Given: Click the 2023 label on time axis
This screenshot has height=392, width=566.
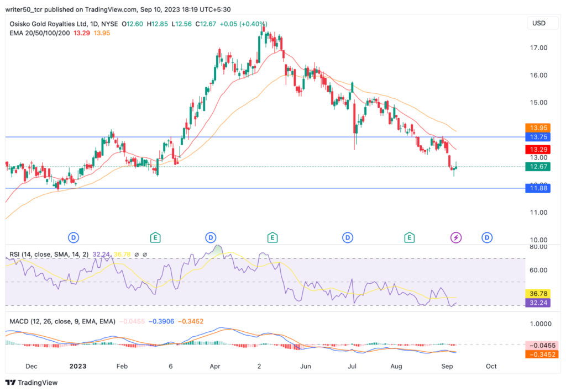Looking at the screenshot, I should (x=78, y=367).
